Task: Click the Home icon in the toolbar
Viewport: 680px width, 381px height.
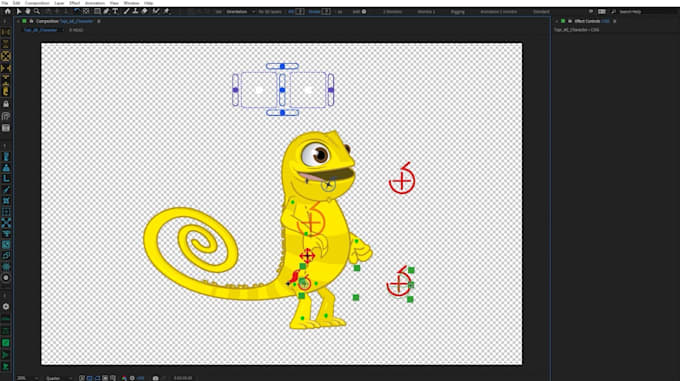Action: point(7,11)
